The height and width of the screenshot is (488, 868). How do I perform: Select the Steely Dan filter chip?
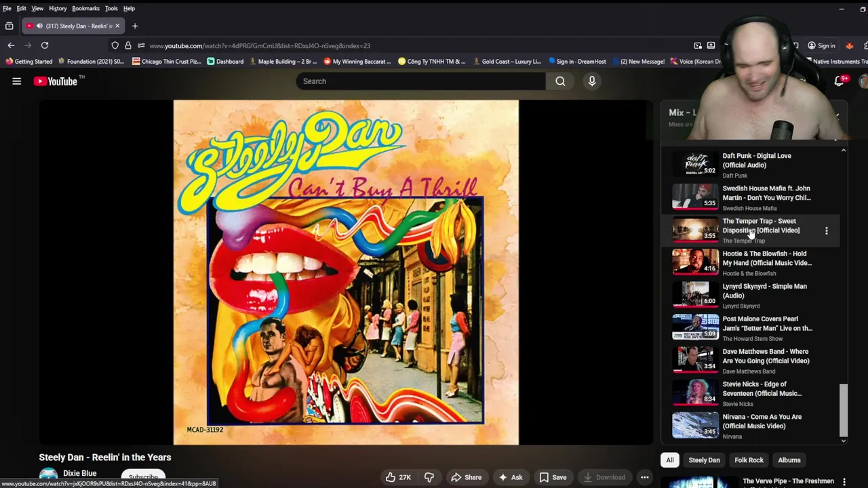(705, 460)
